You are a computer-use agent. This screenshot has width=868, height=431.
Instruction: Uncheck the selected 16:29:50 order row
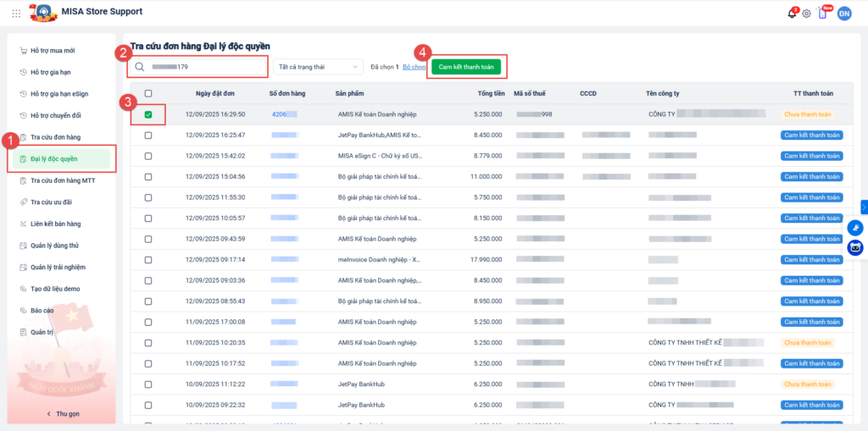[148, 114]
